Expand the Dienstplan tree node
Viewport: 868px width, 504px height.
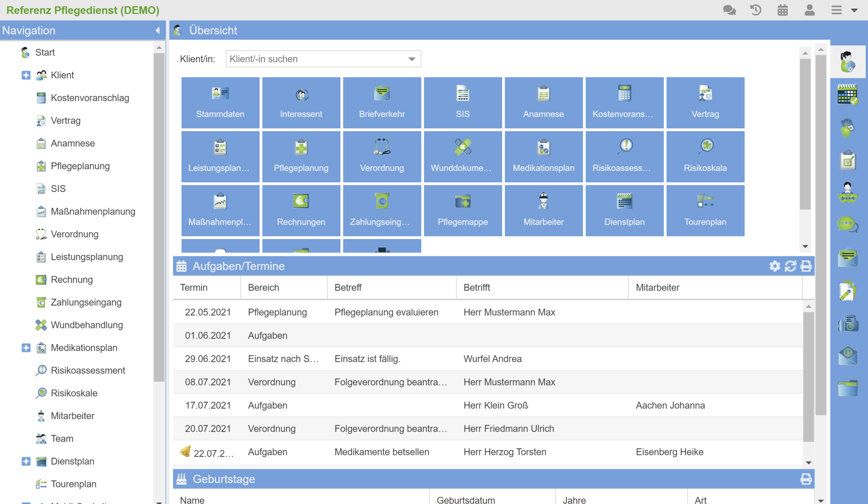[x=26, y=461]
